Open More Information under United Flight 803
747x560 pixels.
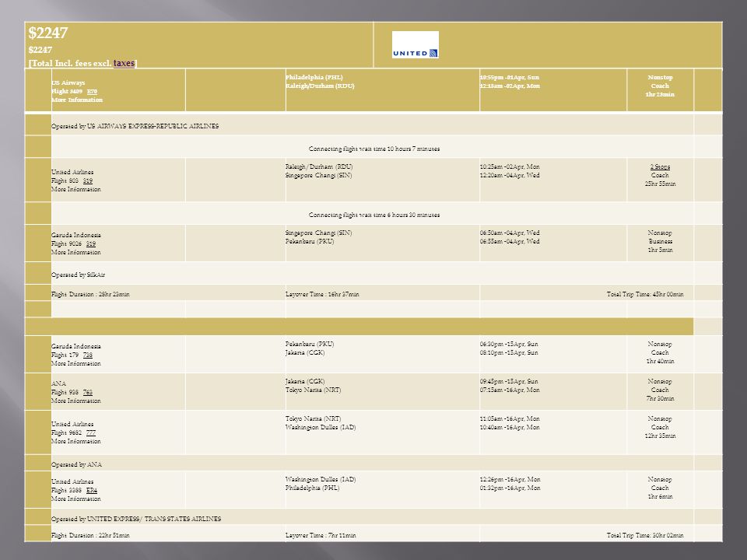76,190
